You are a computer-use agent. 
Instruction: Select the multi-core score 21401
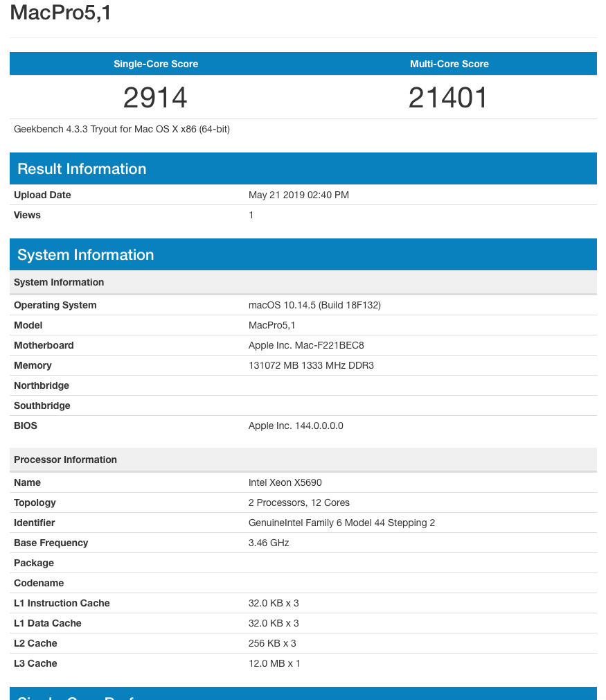click(x=448, y=97)
